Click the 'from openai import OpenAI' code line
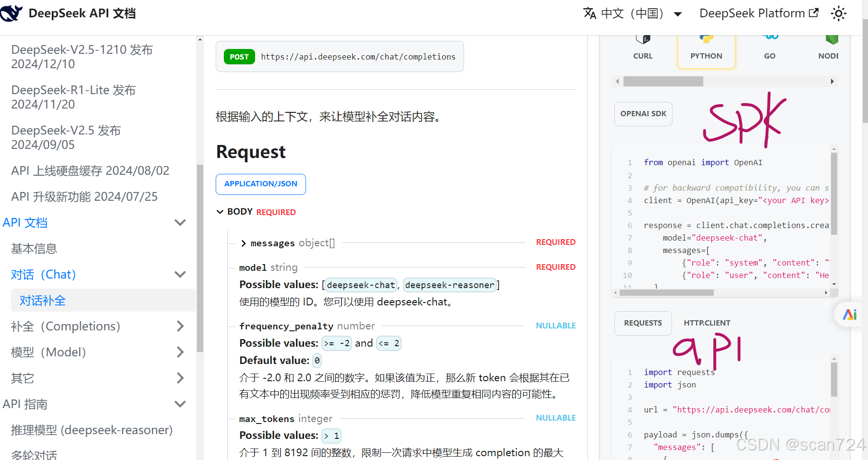 [x=703, y=163]
